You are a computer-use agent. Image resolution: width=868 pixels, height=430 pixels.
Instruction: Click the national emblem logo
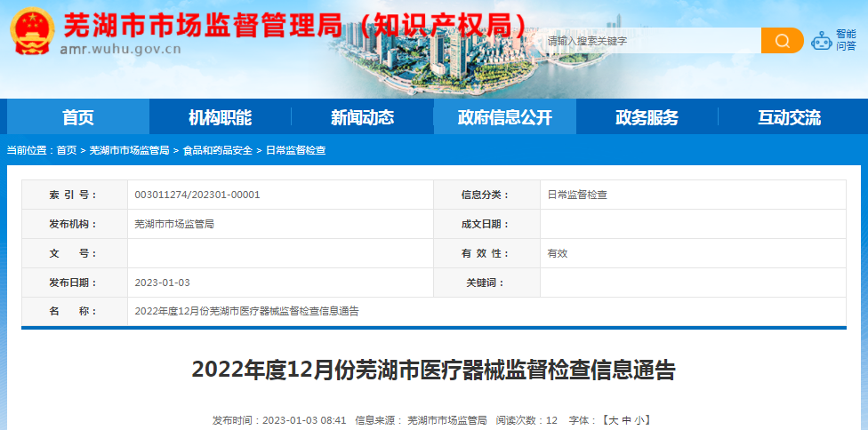[32, 31]
